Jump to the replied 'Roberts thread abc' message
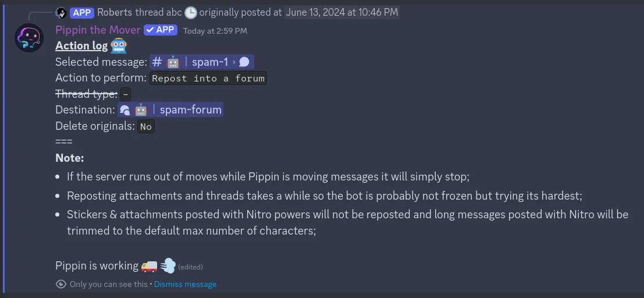The height and width of the screenshot is (298, 644). tap(139, 12)
